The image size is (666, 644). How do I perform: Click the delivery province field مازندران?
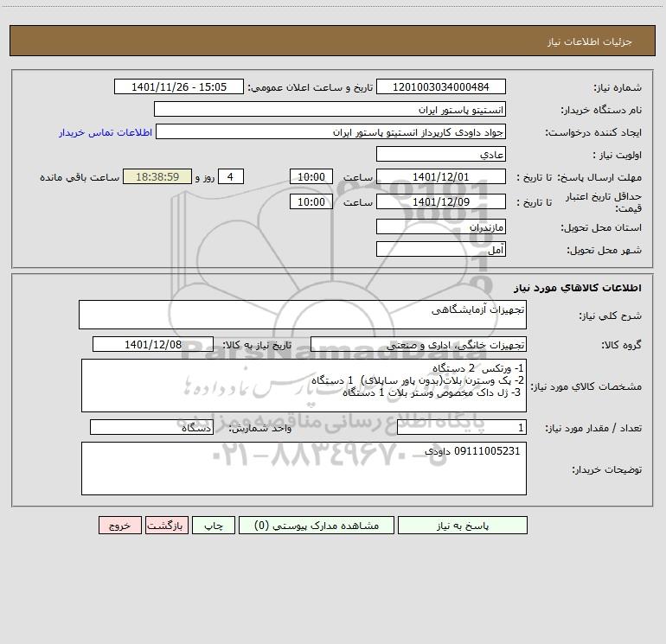point(441,226)
